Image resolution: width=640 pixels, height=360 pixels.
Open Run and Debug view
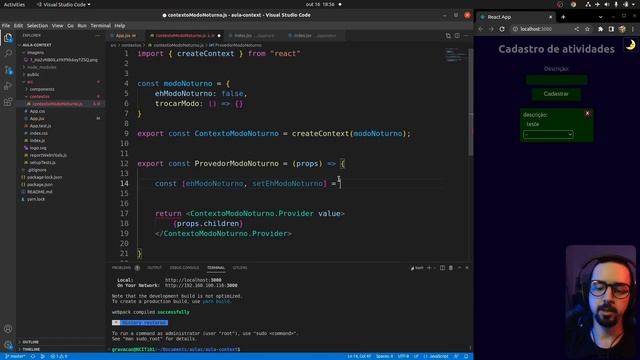(8, 86)
